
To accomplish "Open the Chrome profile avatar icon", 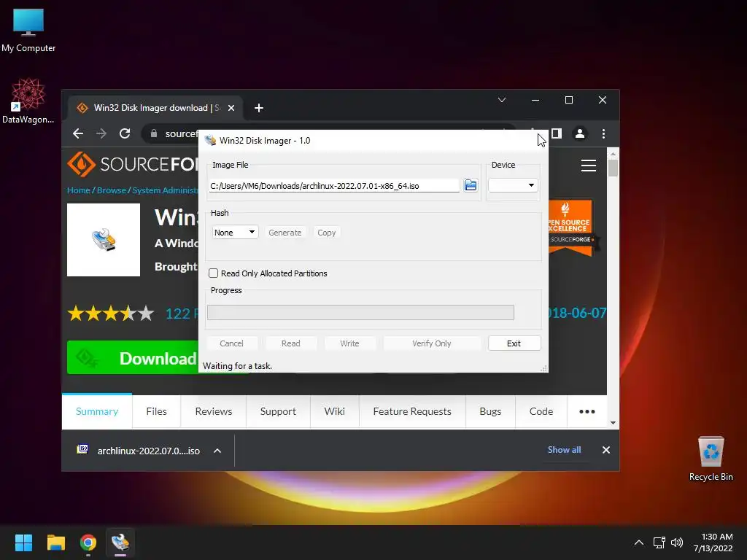I will pyautogui.click(x=580, y=134).
